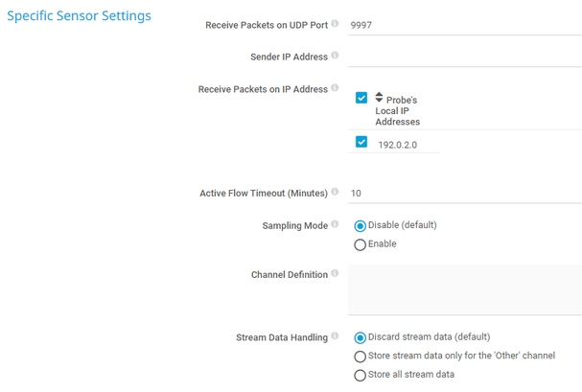Choose Store stream data only for 'Other' channel
The width and height of the screenshot is (582, 392).
point(361,356)
